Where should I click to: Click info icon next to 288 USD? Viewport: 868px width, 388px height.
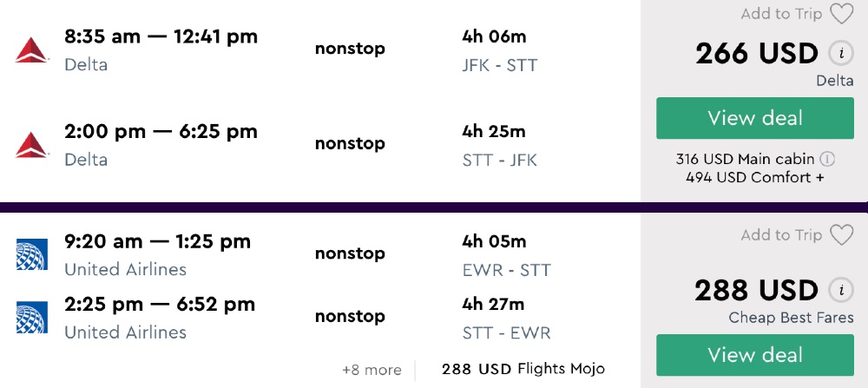click(839, 290)
